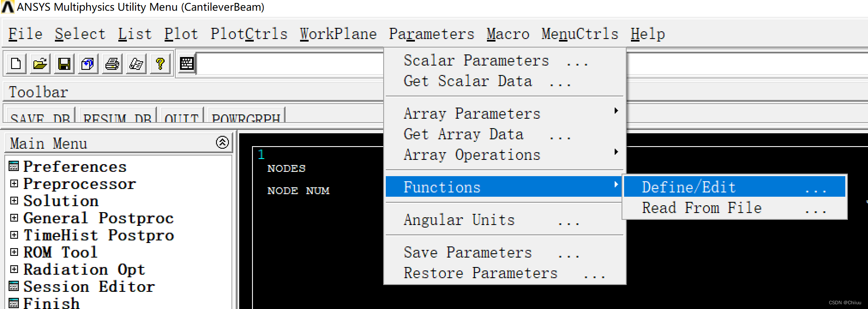
Task: Click the NODES label in graphics window
Action: pyautogui.click(x=286, y=168)
